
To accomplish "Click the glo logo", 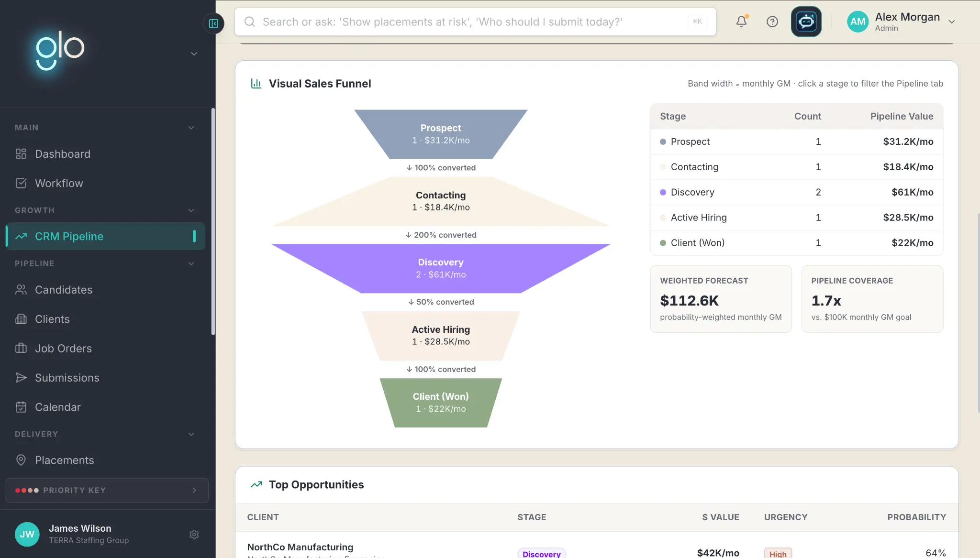I will (x=60, y=50).
